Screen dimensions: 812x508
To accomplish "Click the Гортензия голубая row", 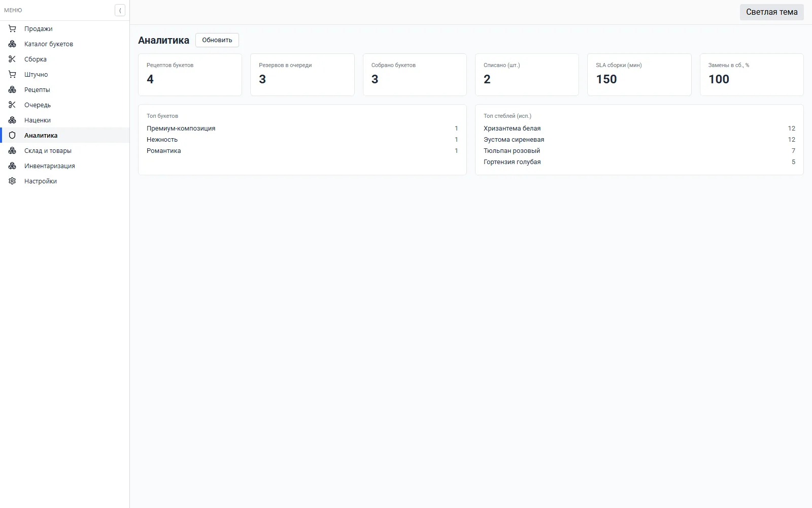I will (639, 162).
